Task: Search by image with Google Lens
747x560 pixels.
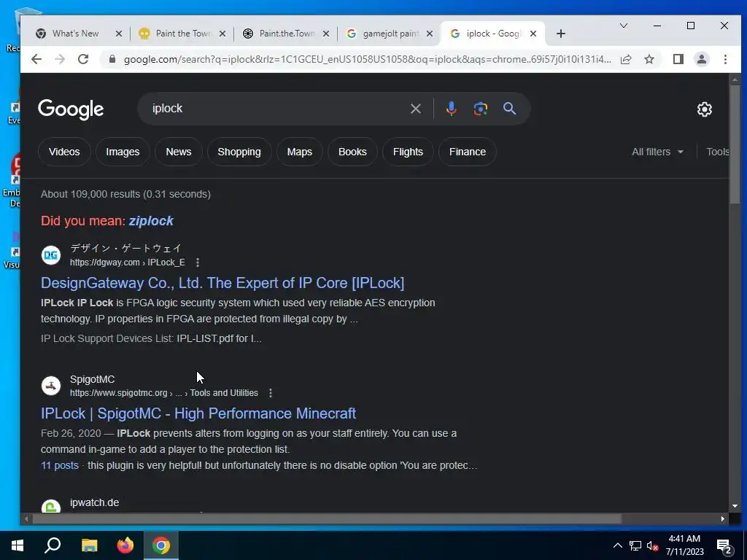Action: [x=480, y=109]
